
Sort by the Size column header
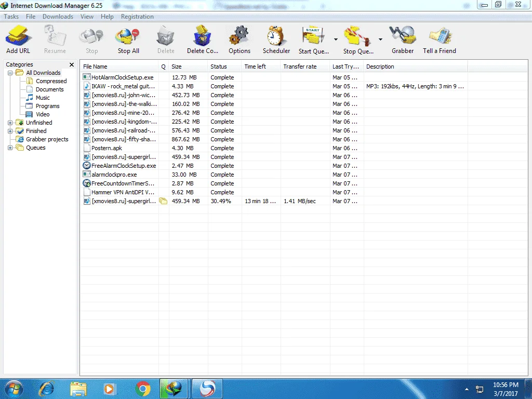[x=188, y=66]
